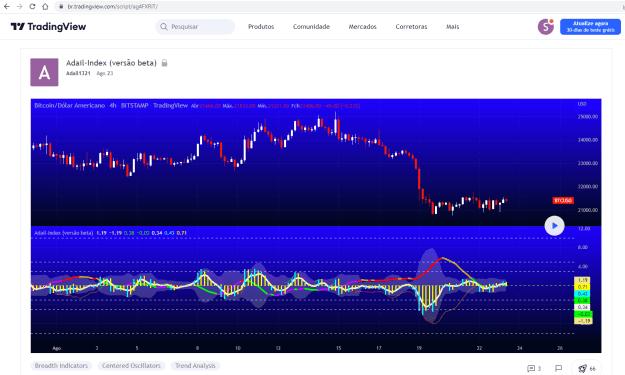Open comments via speech bubble icon with 3
Screen dimensions: 625x375
(534, 368)
